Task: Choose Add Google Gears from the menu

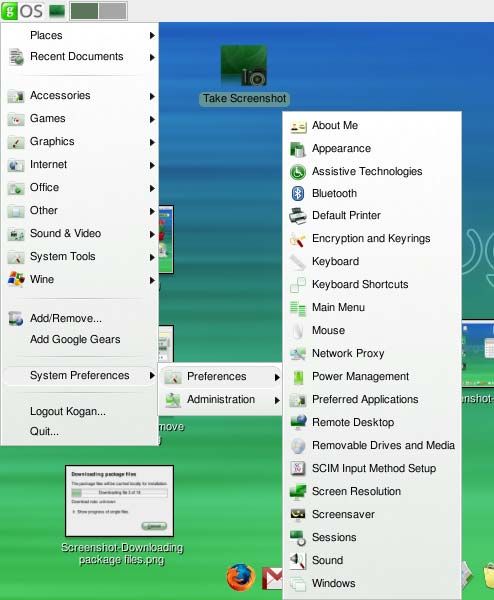Action: point(81,339)
